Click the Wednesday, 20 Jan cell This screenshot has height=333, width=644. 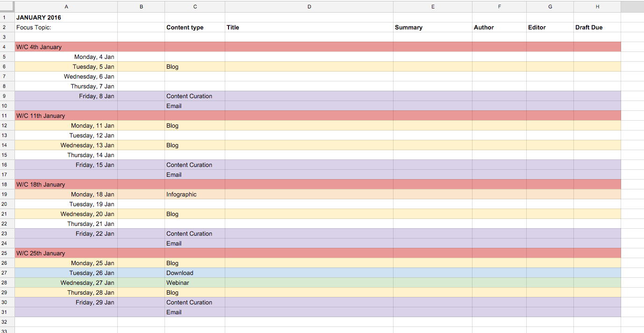click(x=66, y=214)
